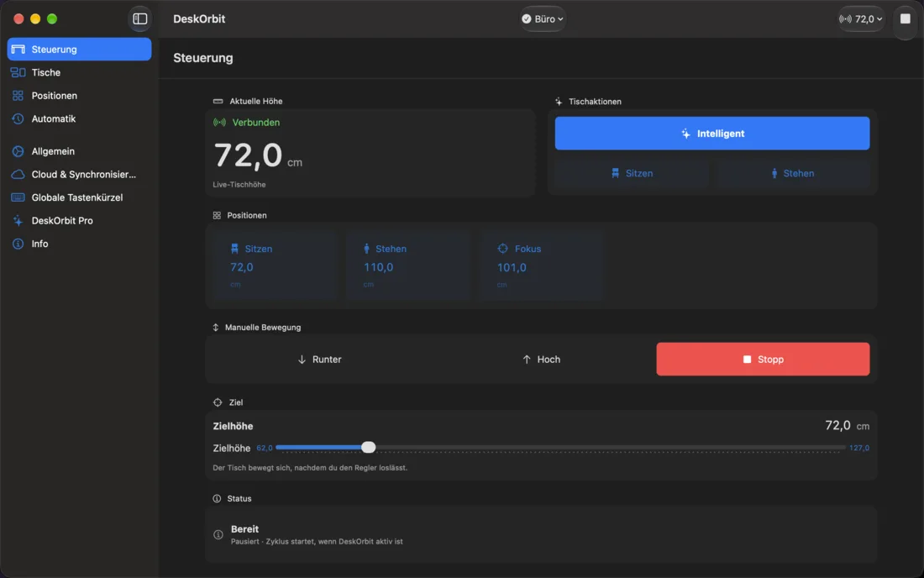This screenshot has height=578, width=924.
Task: Open the 72,0 height dropdown in toolbar
Action: 861,18
